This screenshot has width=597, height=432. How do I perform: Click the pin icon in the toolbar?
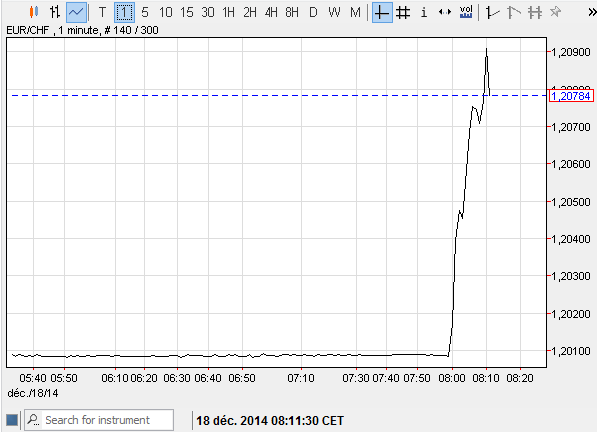[x=555, y=12]
